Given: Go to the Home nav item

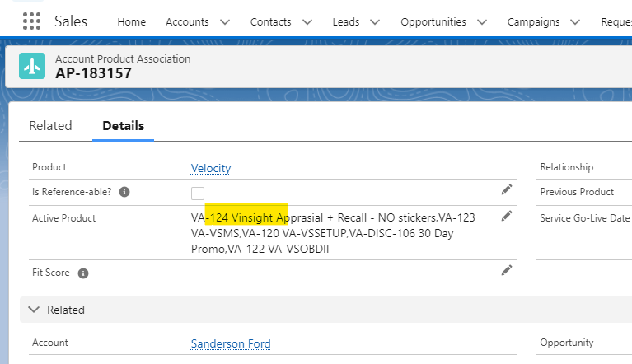Looking at the screenshot, I should click(x=131, y=21).
